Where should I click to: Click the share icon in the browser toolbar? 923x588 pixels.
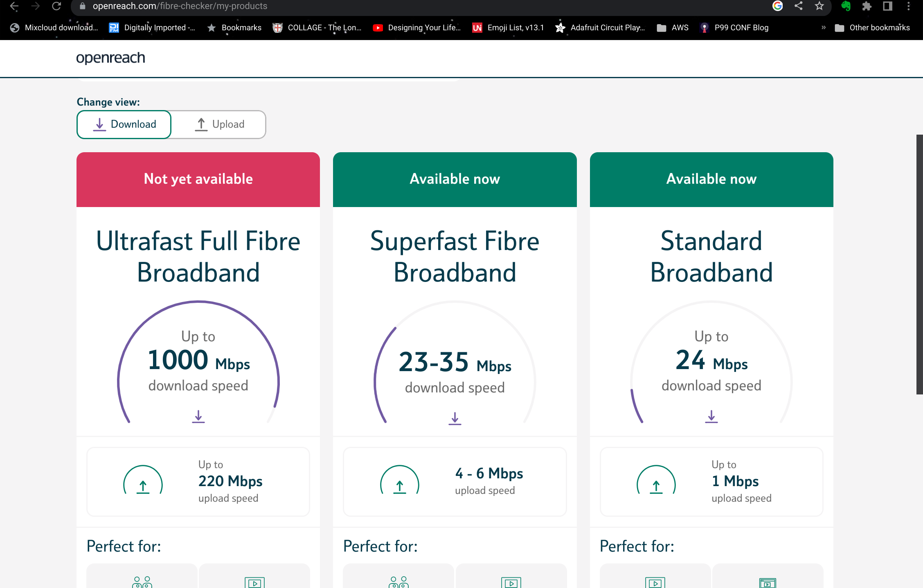798,6
